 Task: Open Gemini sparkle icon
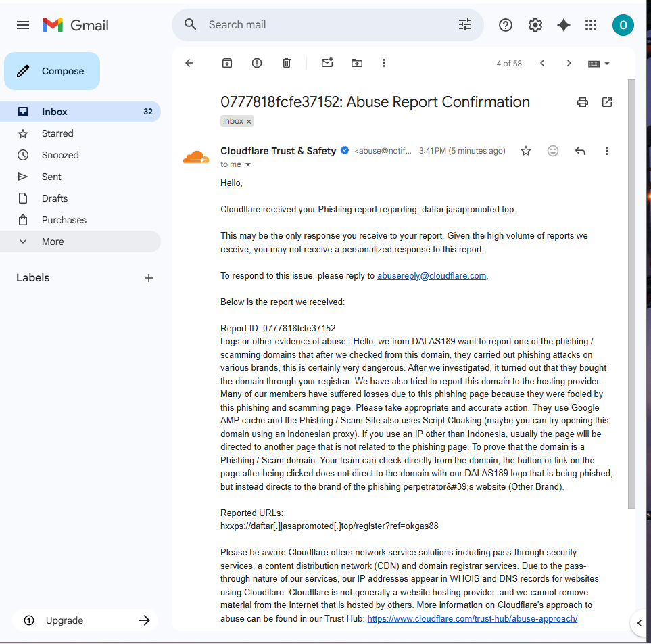click(x=563, y=25)
